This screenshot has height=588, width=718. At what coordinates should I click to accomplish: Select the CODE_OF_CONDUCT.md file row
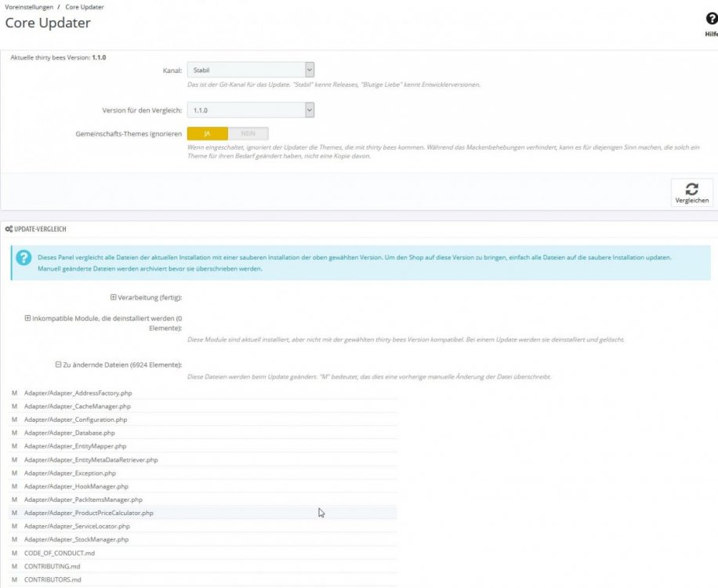coord(60,553)
